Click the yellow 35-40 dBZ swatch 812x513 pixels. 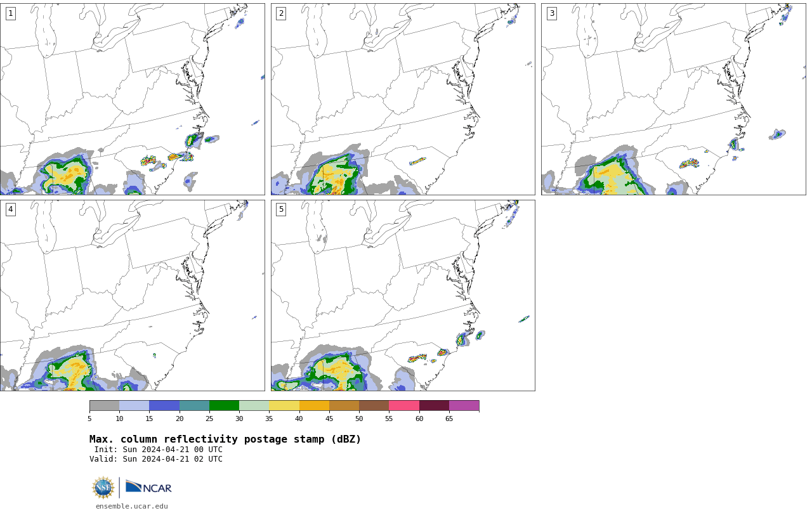[284, 406]
